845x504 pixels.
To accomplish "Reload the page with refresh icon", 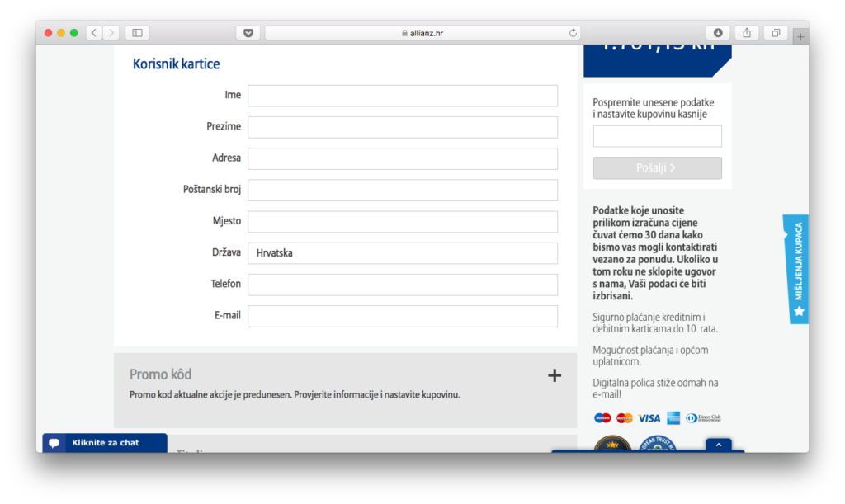I will (573, 33).
